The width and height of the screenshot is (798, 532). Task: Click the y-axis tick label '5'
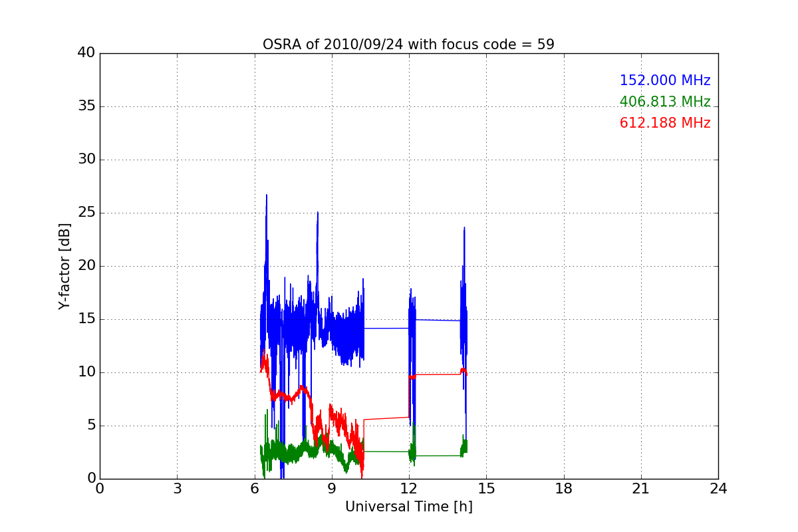click(x=90, y=426)
